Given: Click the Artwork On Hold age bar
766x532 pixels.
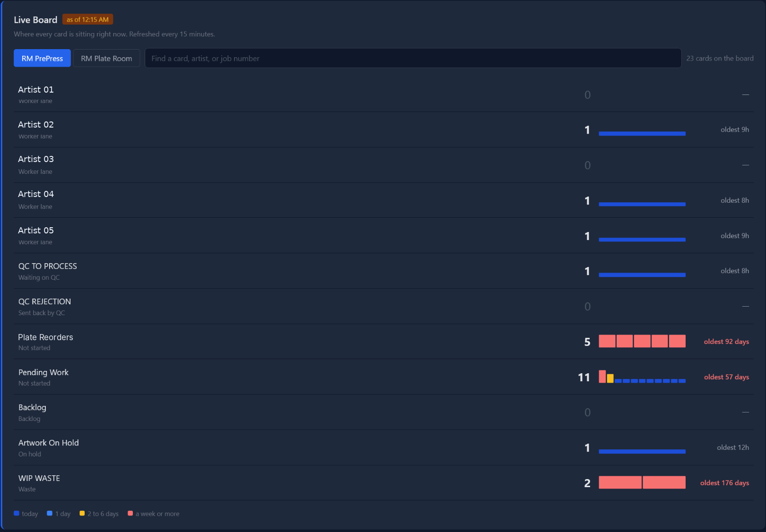Looking at the screenshot, I should (642, 451).
